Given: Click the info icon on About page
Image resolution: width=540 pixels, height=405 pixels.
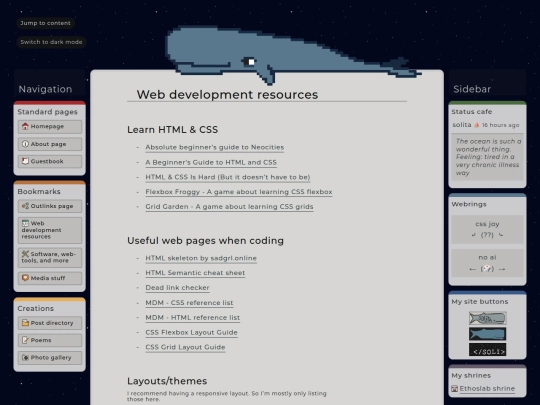Looking at the screenshot, I should coord(25,144).
